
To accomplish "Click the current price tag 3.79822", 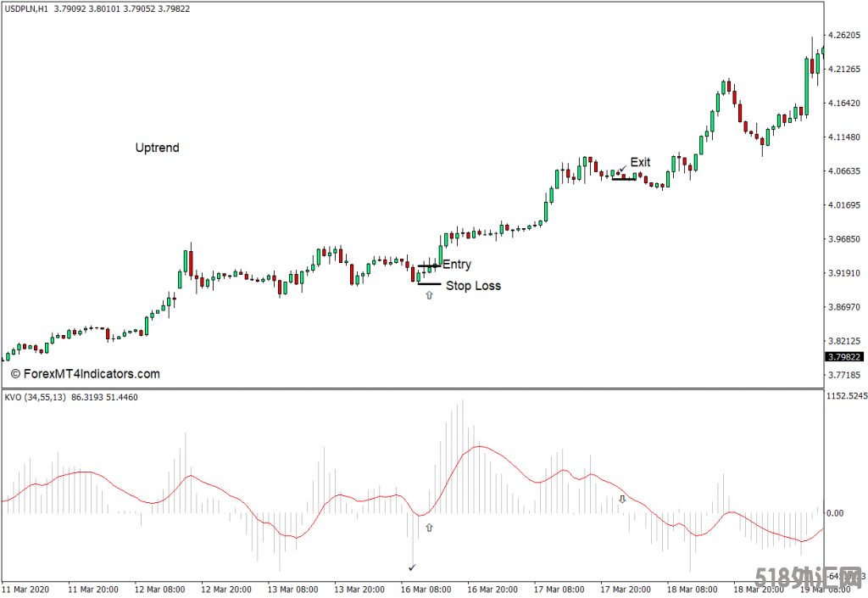I will (x=844, y=356).
